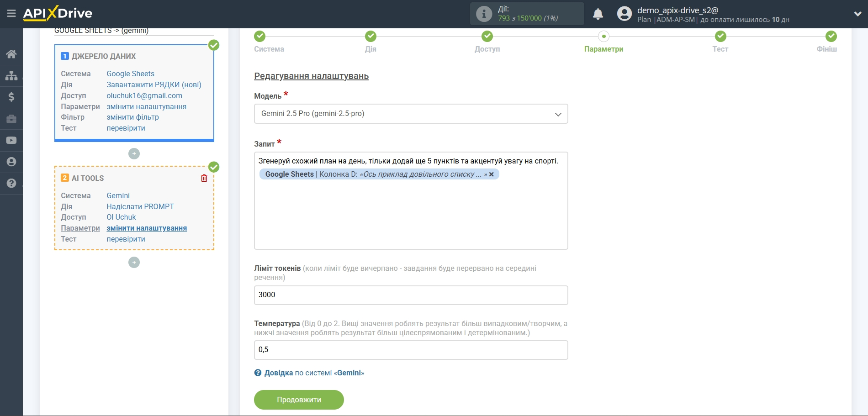The height and width of the screenshot is (416, 868).
Task: Open Google Sheets system link in data source
Action: pyautogui.click(x=130, y=74)
